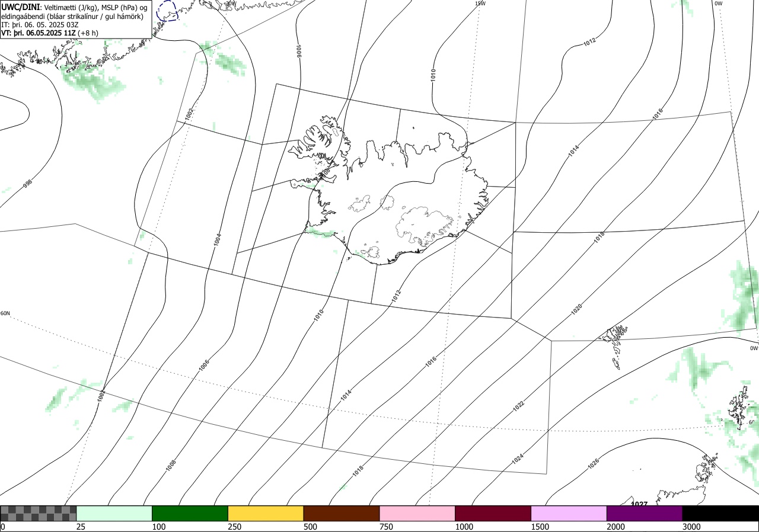Viewport: 759px width, 532px height.
Task: Click the 'UWC/DINI' title text
Action: coord(21,7)
